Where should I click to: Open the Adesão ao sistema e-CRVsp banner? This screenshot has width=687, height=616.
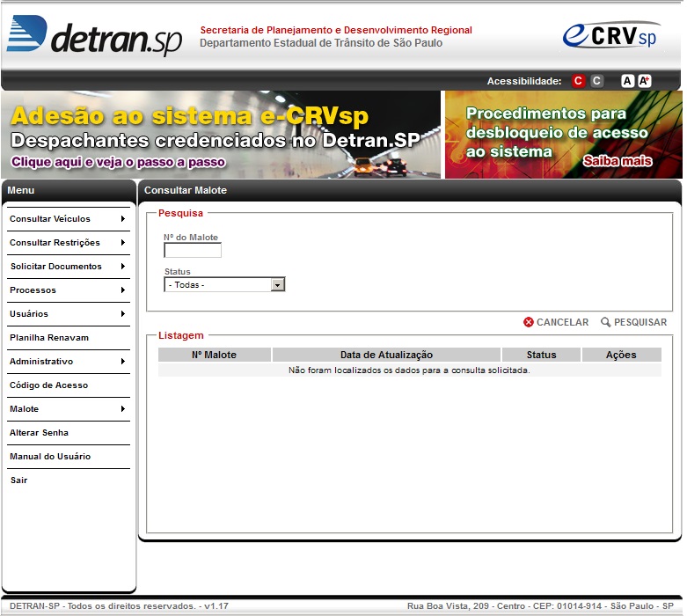tap(221, 134)
